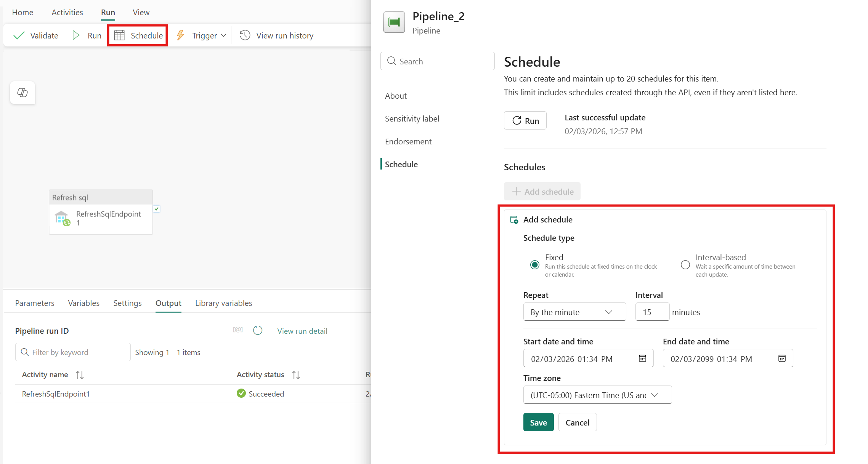Open calendar picker for Start date

tap(642, 358)
